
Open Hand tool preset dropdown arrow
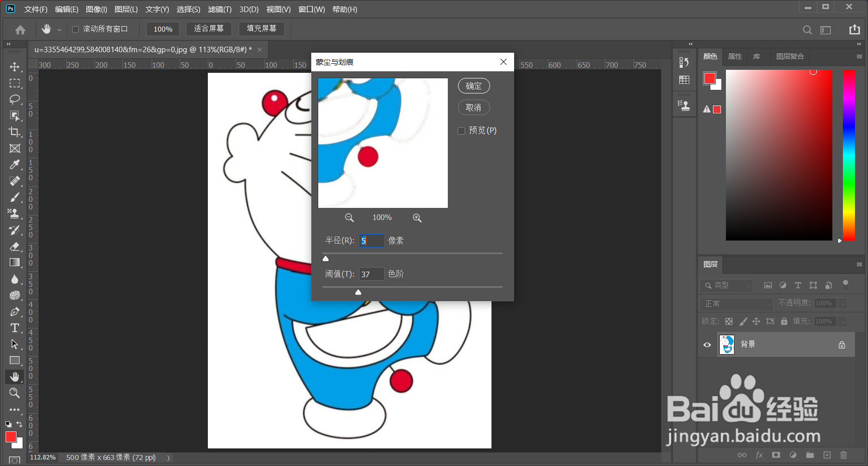pos(59,30)
